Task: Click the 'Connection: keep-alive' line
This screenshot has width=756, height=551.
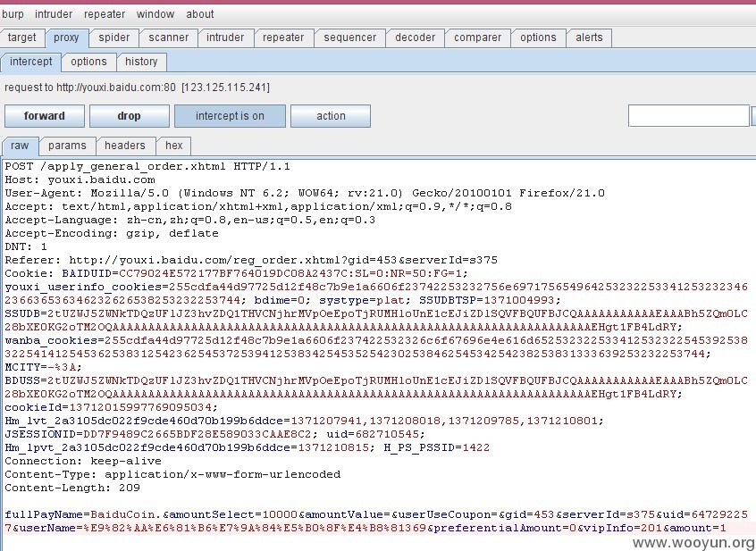Action: (x=83, y=462)
